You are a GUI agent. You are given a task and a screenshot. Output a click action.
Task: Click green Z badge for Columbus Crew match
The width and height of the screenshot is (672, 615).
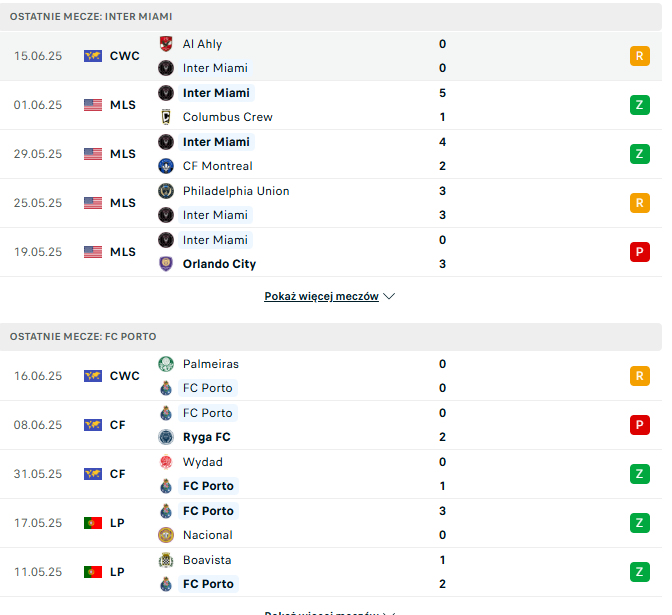pyautogui.click(x=639, y=105)
